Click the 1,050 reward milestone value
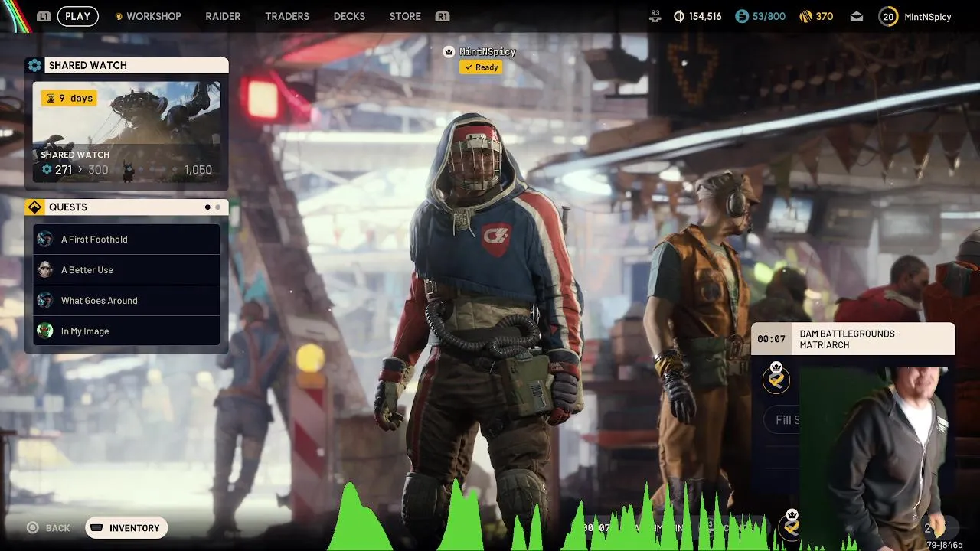980x551 pixels. click(198, 170)
